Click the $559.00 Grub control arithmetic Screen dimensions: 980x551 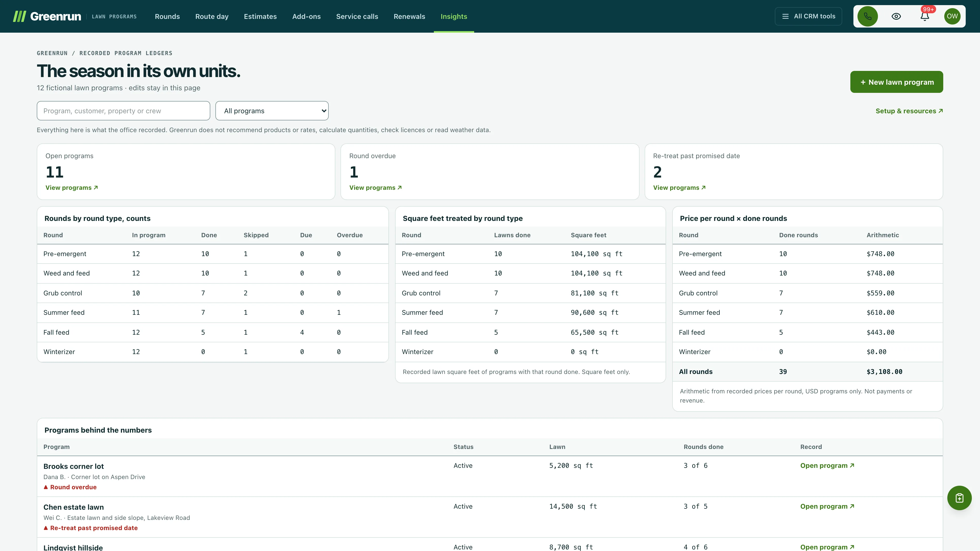(880, 293)
